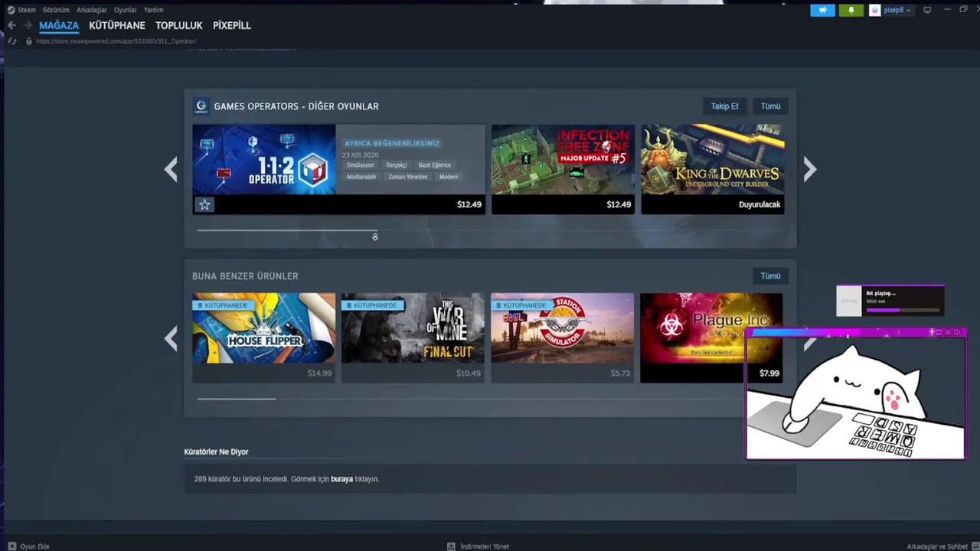This screenshot has width=980, height=551.
Task: Click the chat icon beside Arkadaşlar ve Sohbet
Action: [x=975, y=546]
